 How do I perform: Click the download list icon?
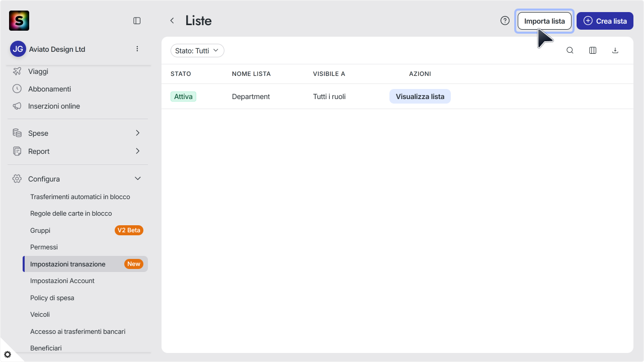[x=615, y=50]
